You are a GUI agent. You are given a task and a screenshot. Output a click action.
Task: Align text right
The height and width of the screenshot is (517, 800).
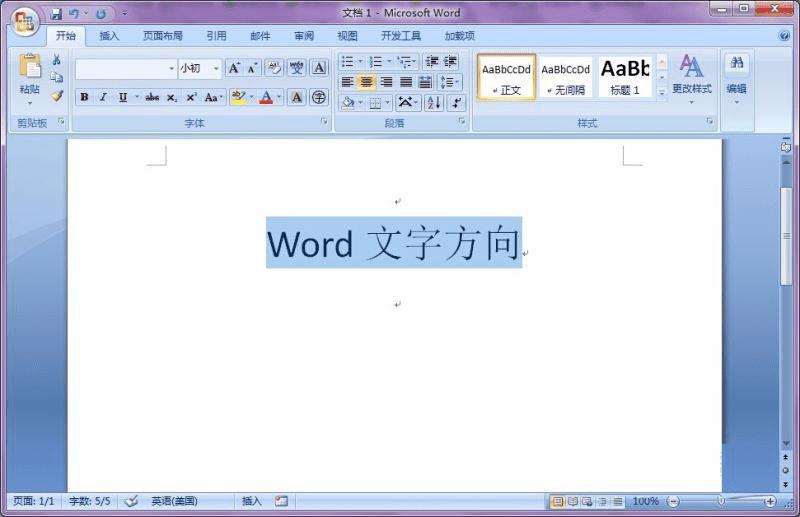click(386, 82)
